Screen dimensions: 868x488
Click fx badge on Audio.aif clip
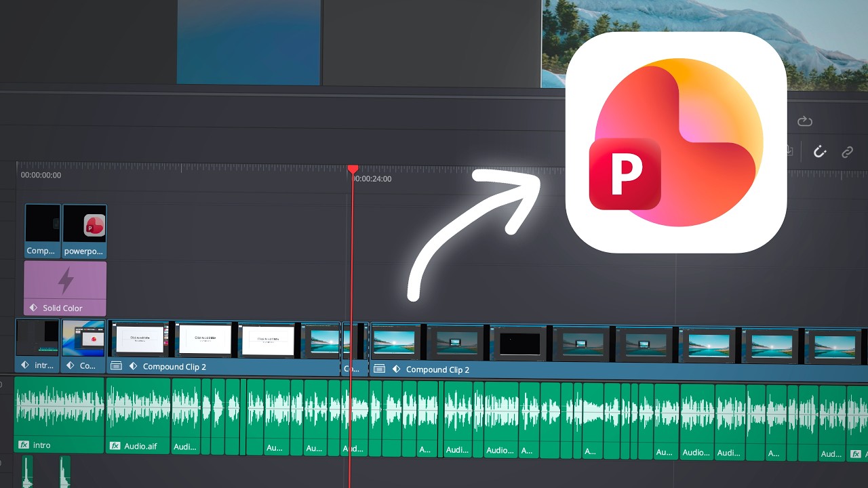(115, 446)
